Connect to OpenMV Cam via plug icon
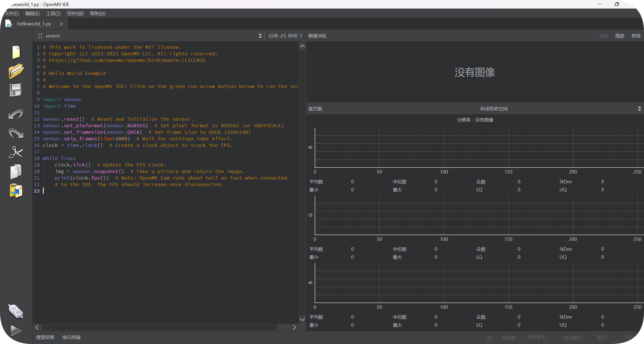The image size is (644, 344). (x=16, y=311)
